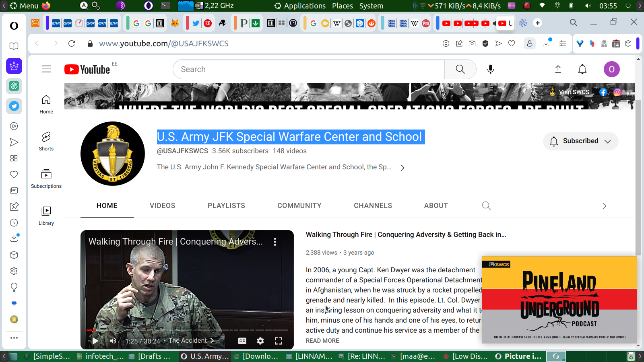Open Library in the YouTube sidebar
This screenshot has height=362, width=644.
(x=46, y=216)
